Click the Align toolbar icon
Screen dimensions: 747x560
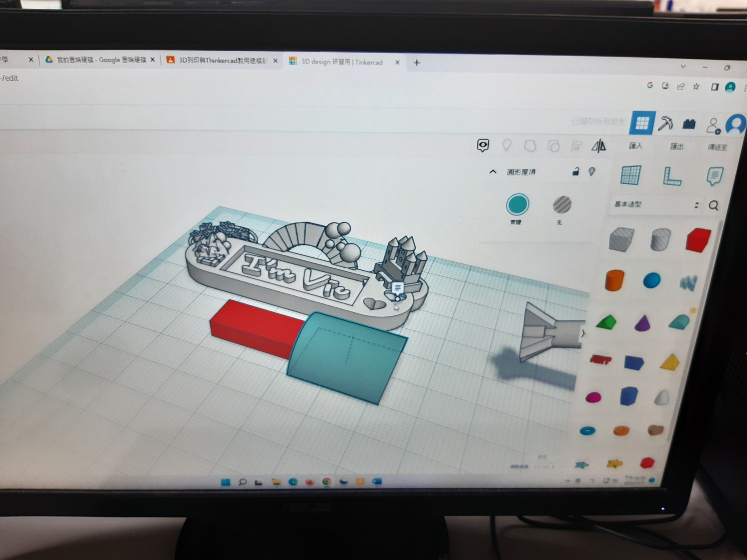(x=577, y=147)
